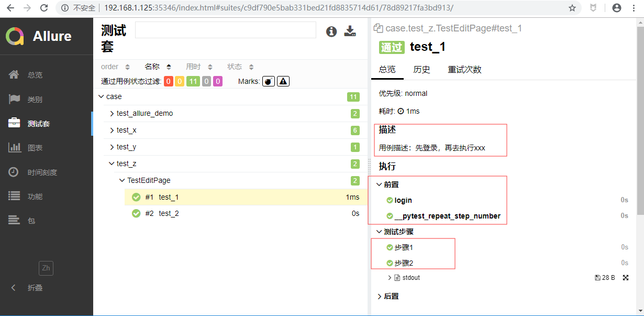Collapse the 前置 setup section
644x316 pixels.
[388, 184]
